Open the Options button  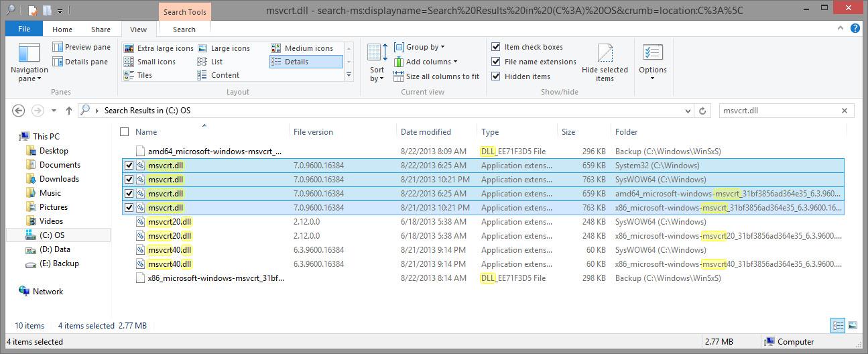(652, 62)
